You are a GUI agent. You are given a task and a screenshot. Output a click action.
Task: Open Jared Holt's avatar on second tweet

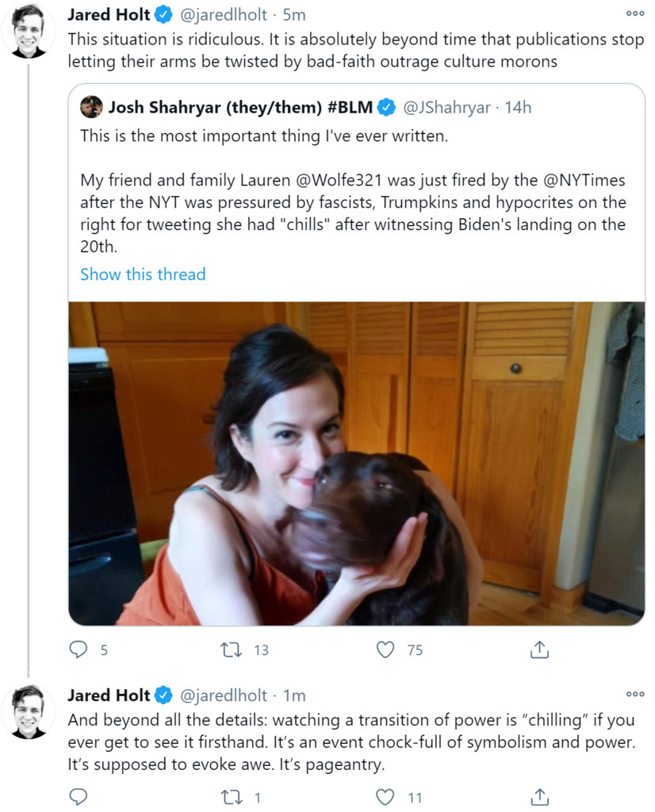(29, 710)
